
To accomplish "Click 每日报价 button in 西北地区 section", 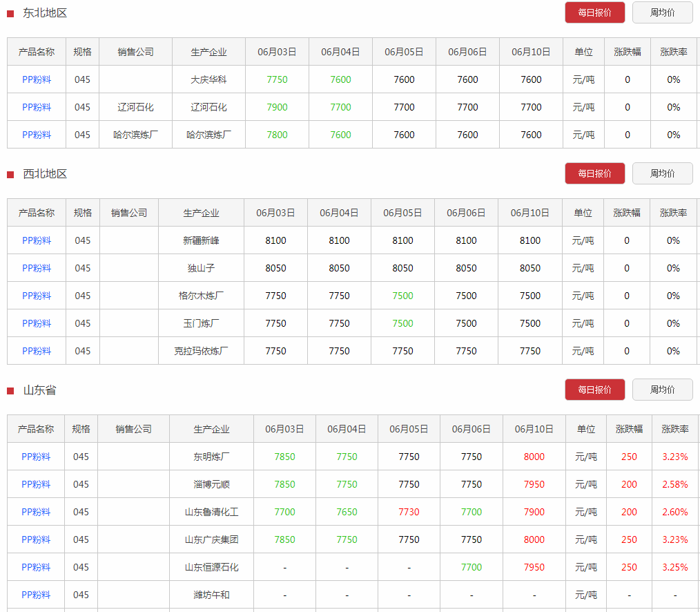I will click(x=594, y=173).
